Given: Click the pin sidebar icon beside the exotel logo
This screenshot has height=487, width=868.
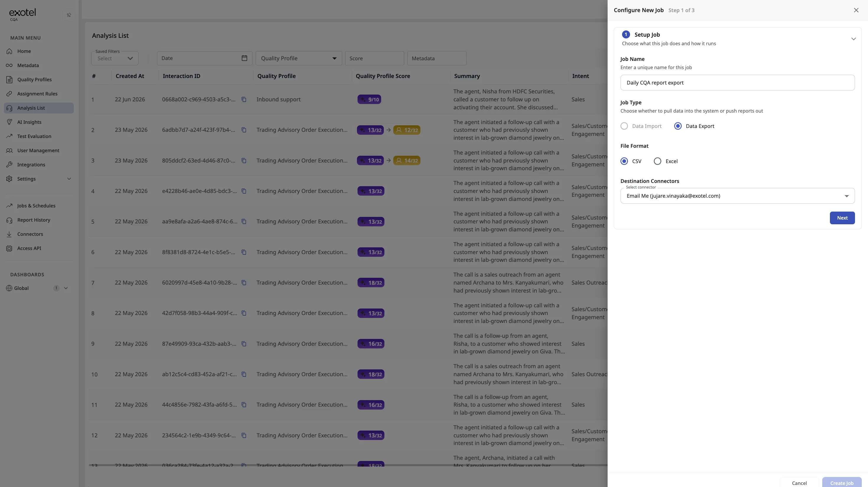Looking at the screenshot, I should click(x=69, y=15).
